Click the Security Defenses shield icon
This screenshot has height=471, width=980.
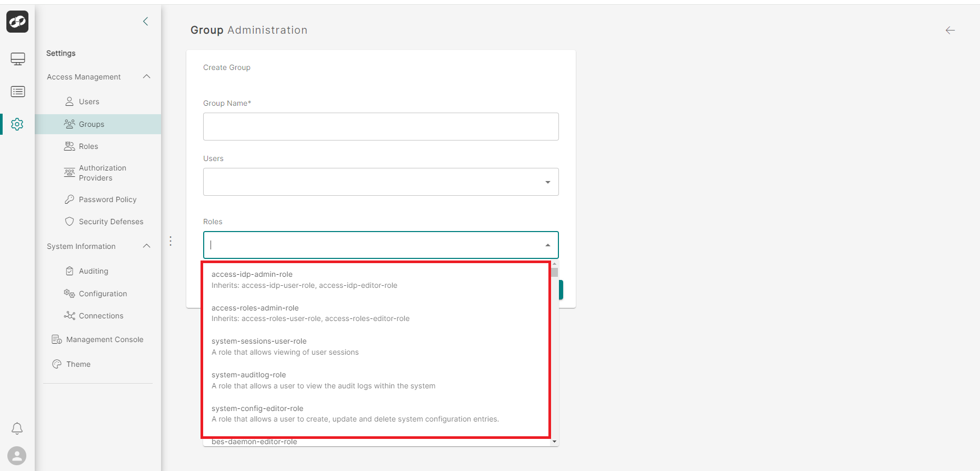point(69,222)
